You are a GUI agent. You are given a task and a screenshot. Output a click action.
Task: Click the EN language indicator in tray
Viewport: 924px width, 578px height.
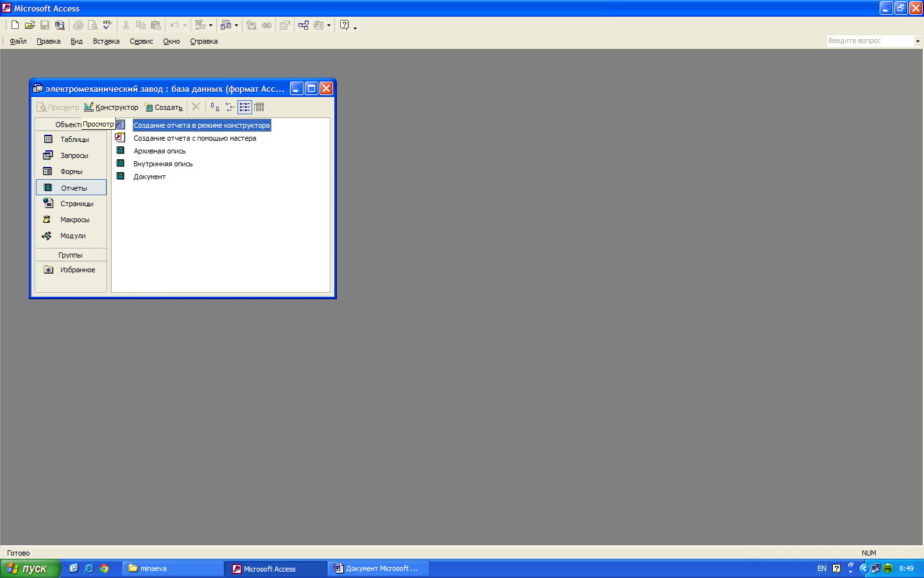click(x=822, y=568)
